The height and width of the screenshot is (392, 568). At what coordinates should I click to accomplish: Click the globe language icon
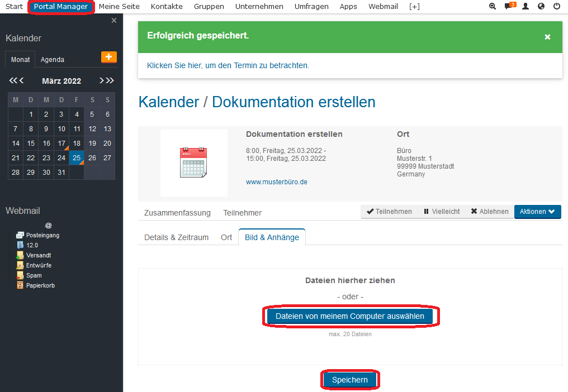pyautogui.click(x=541, y=7)
